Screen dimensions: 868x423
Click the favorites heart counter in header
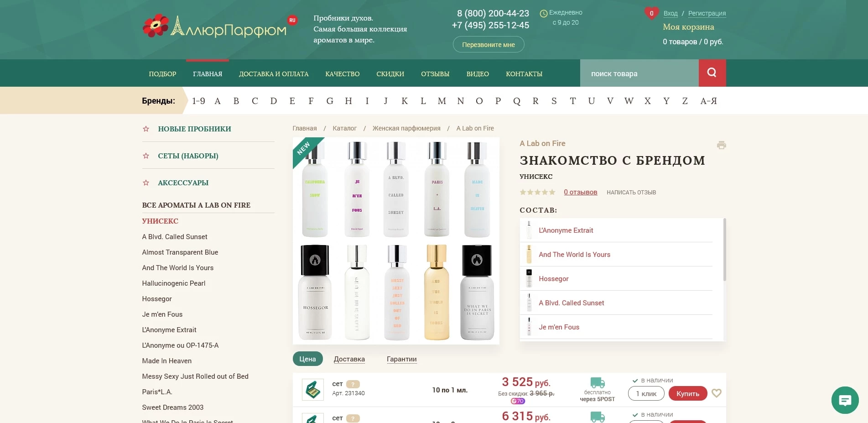click(x=651, y=13)
